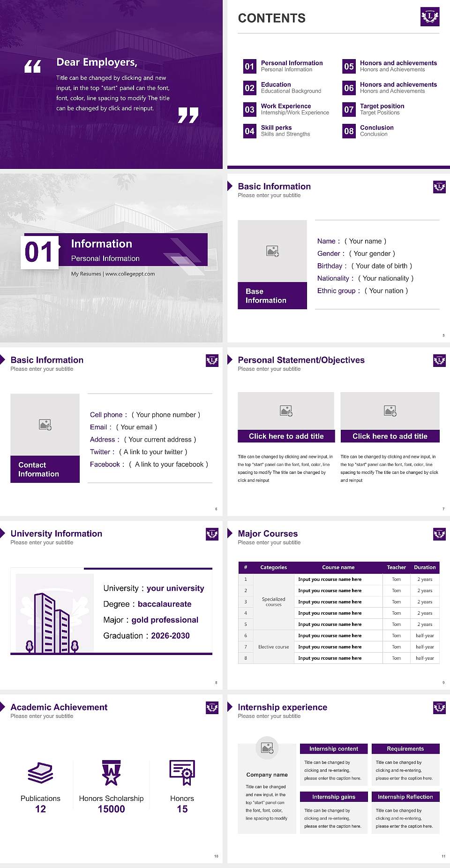Click the right image placeholder on Personal Statement slide
Image resolution: width=450 pixels, height=868 pixels.
(x=390, y=411)
